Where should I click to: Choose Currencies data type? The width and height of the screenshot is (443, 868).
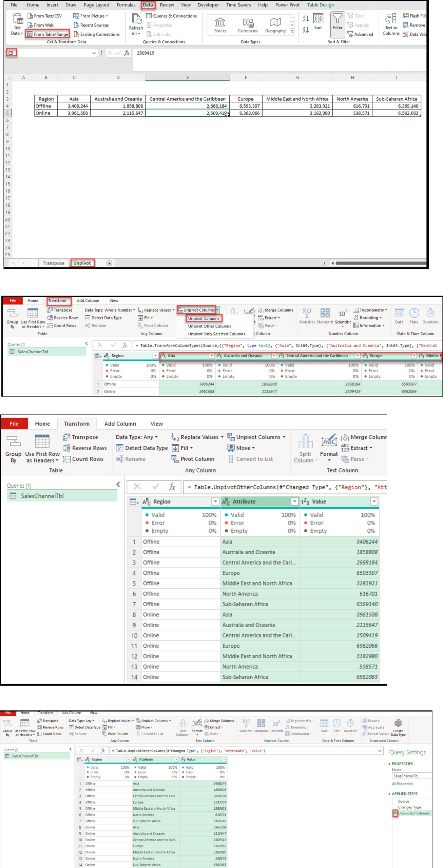click(248, 25)
